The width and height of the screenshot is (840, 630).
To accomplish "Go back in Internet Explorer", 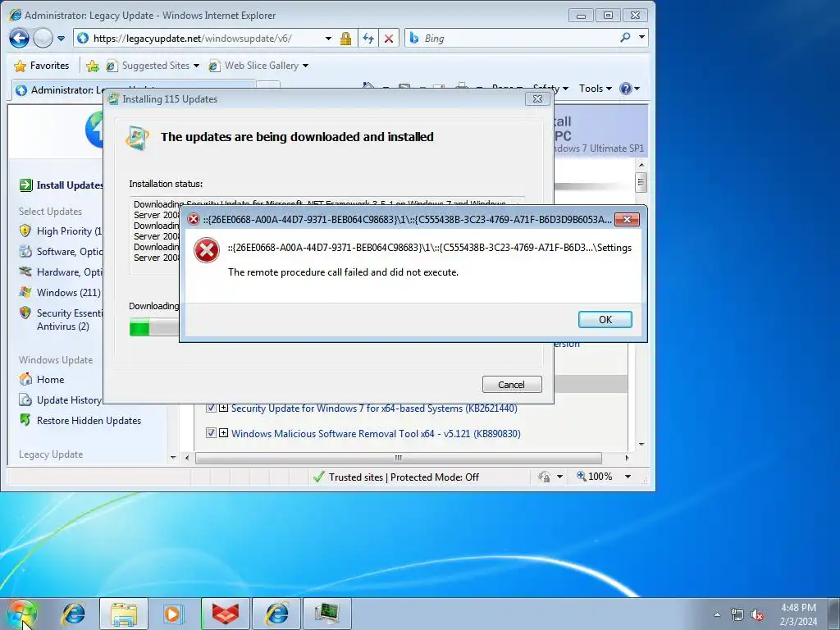I will pos(20,38).
